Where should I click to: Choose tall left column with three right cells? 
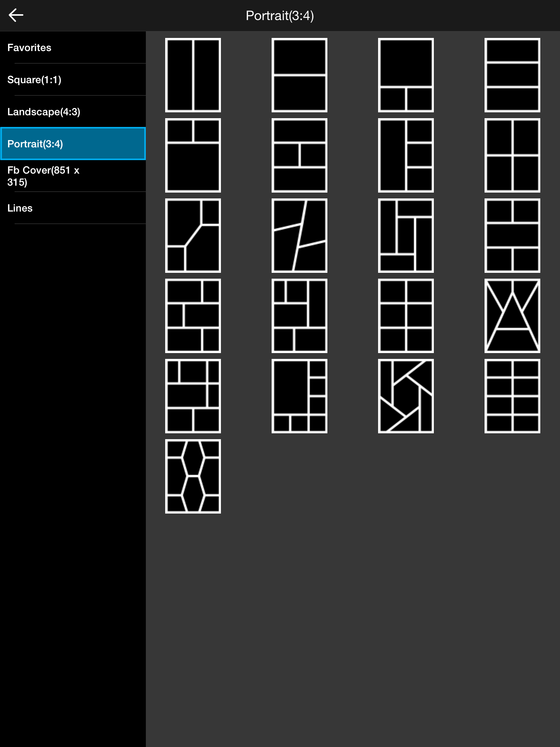tap(406, 155)
